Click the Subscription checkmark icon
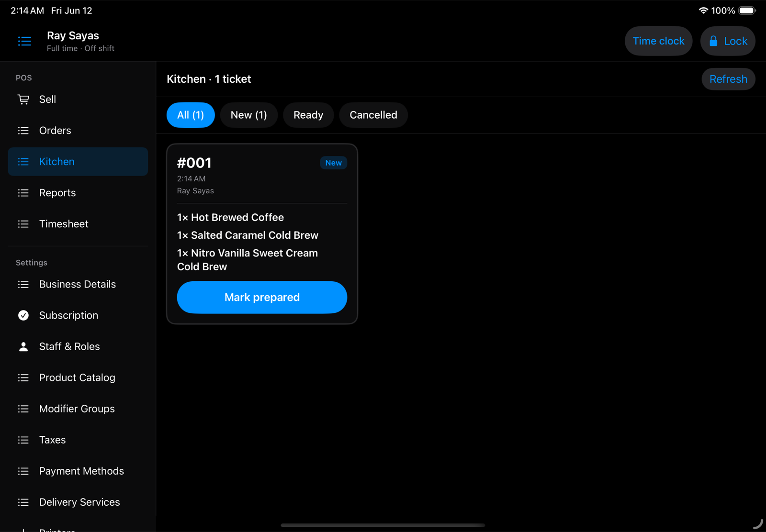This screenshot has width=766, height=532. pyautogui.click(x=23, y=315)
